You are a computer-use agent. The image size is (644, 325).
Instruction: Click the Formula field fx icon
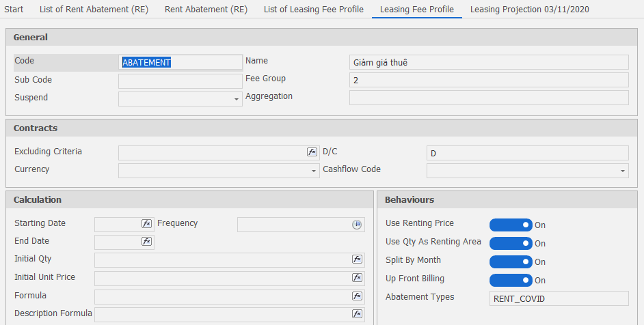[357, 296]
